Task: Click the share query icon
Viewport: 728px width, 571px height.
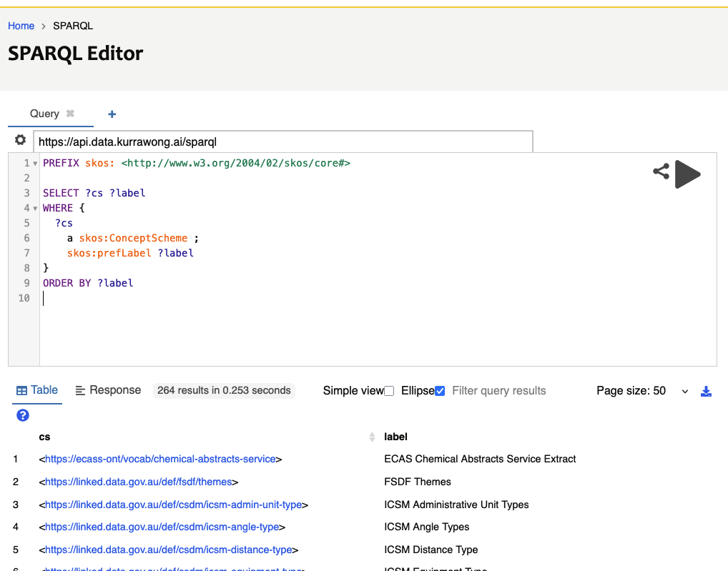Action: click(661, 172)
